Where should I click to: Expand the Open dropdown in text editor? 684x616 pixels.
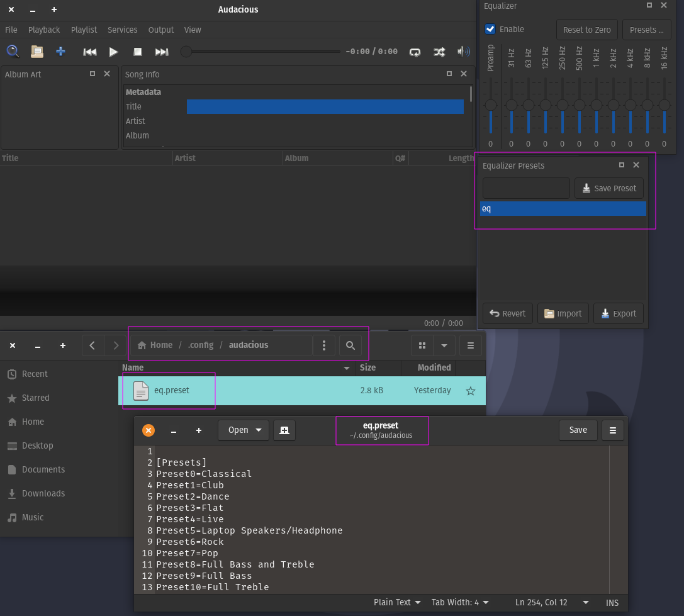point(258,430)
